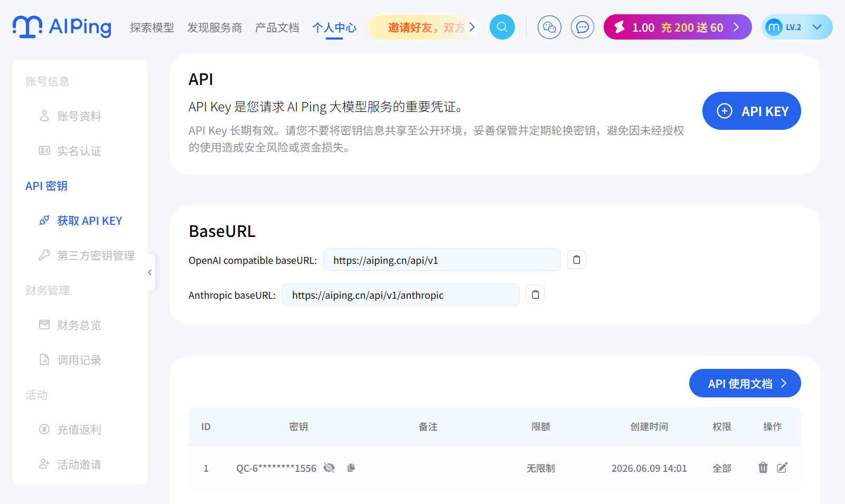
Task: Open 实名认证 in sidebar
Action: [x=80, y=151]
